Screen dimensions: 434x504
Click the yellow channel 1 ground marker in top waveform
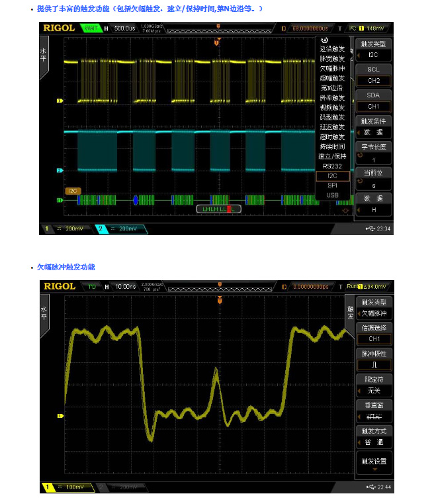point(60,101)
